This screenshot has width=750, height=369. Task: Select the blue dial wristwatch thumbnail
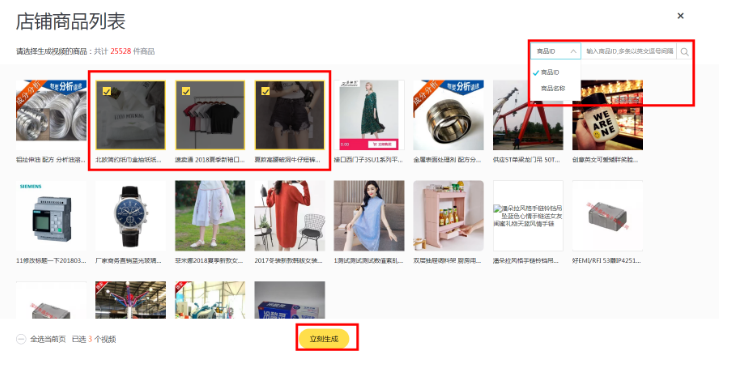tap(131, 216)
